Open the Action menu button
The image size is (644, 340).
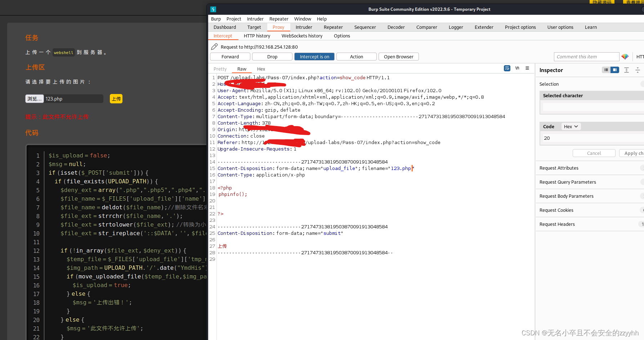click(357, 57)
